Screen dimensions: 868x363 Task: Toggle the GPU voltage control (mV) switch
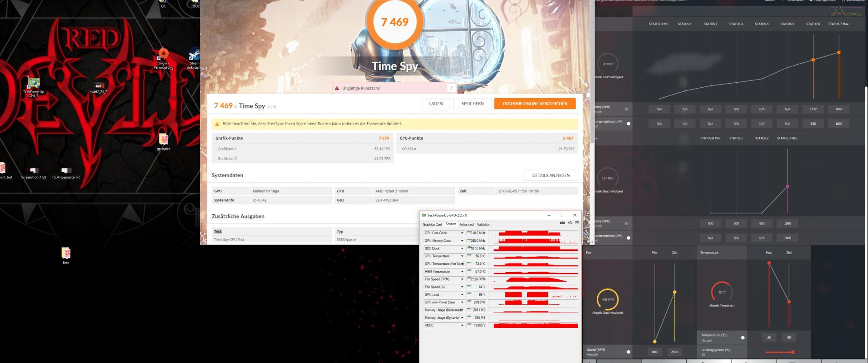pos(627,123)
